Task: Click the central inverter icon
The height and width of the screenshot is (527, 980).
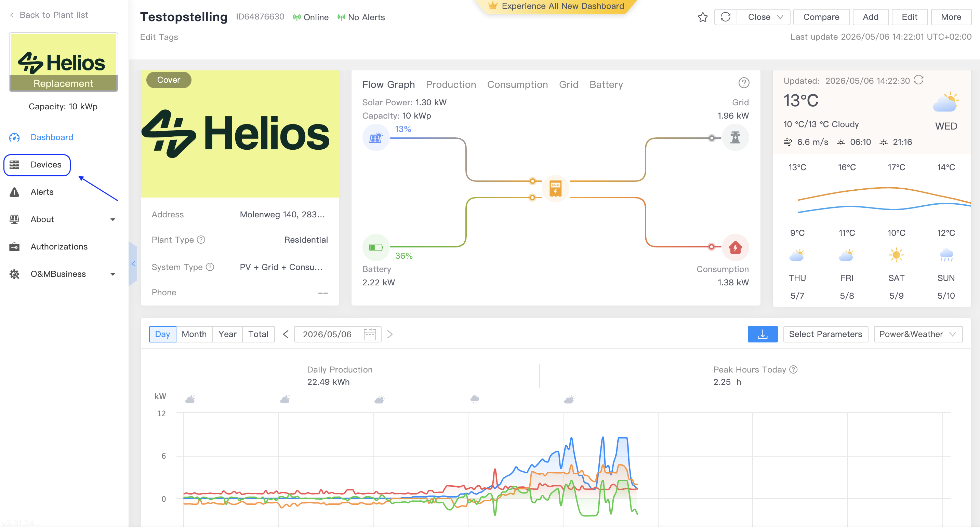Action: click(555, 189)
